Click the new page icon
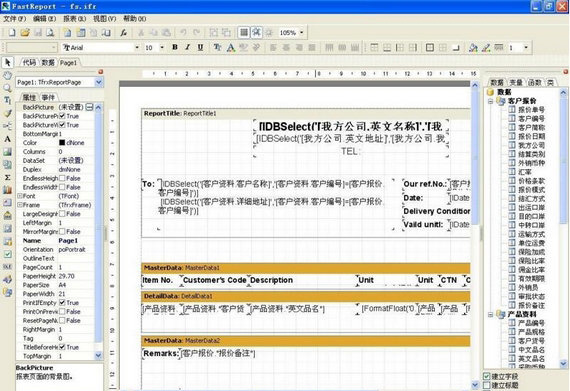Screen dimensions: 570x391 [x=67, y=33]
